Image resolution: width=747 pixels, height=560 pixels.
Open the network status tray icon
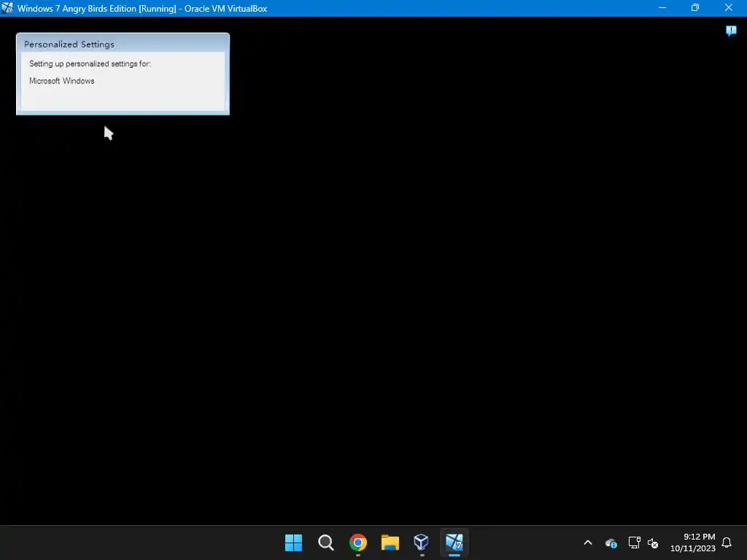[x=634, y=542]
